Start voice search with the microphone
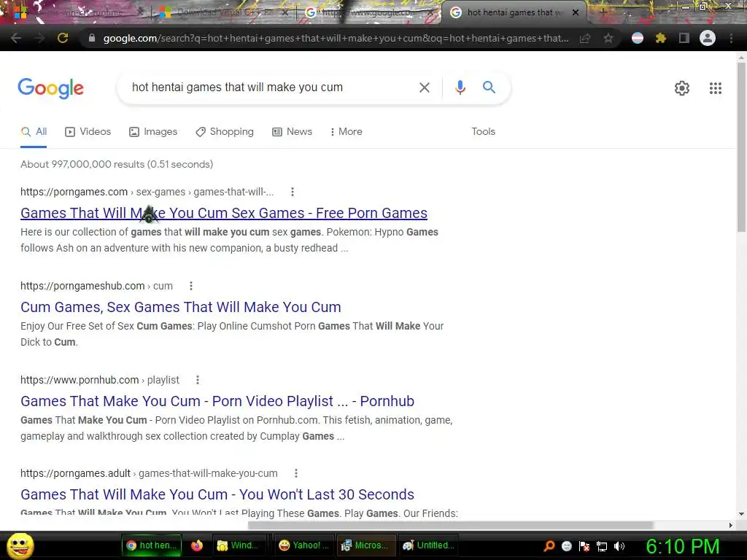This screenshot has height=560, width=747. (460, 87)
